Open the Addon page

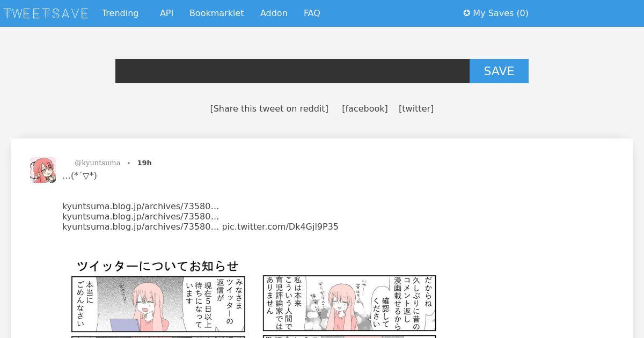[274, 13]
